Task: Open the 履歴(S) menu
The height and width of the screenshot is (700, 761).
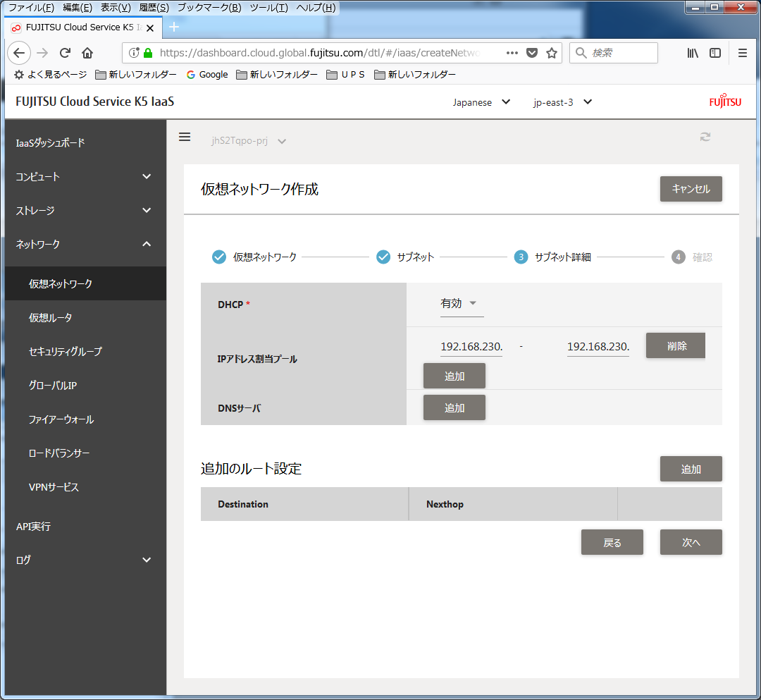Action: (154, 8)
